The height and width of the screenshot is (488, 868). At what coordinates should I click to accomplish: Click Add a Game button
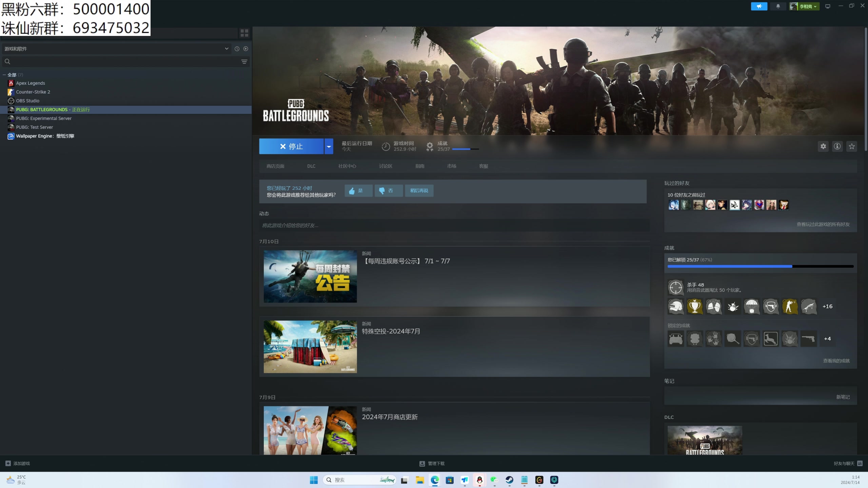[18, 464]
